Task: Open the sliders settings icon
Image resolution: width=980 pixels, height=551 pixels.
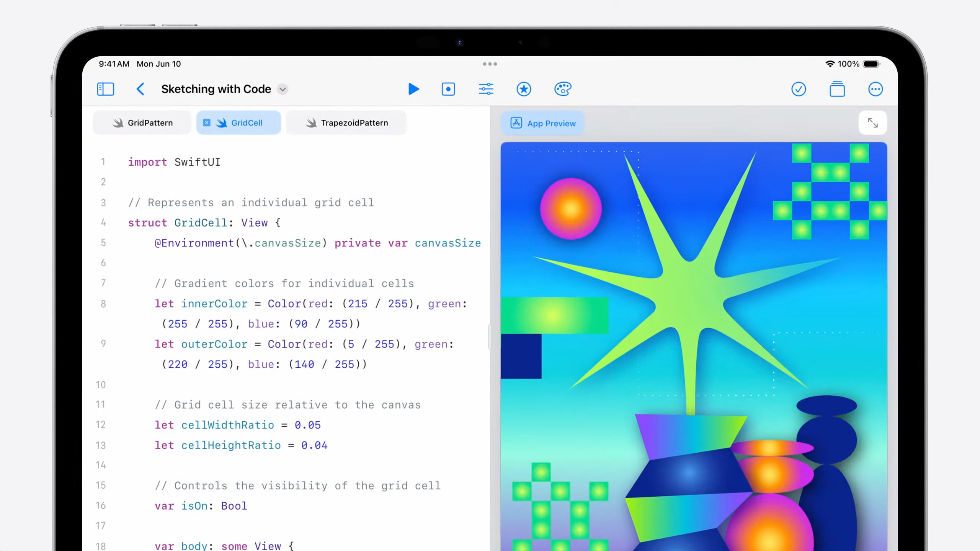Action: point(486,89)
